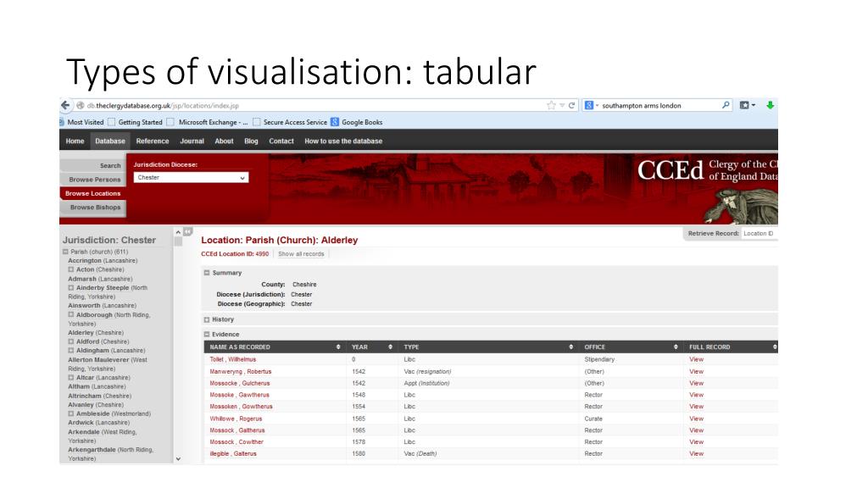
Task: Collapse the Summary section
Action: point(207,273)
